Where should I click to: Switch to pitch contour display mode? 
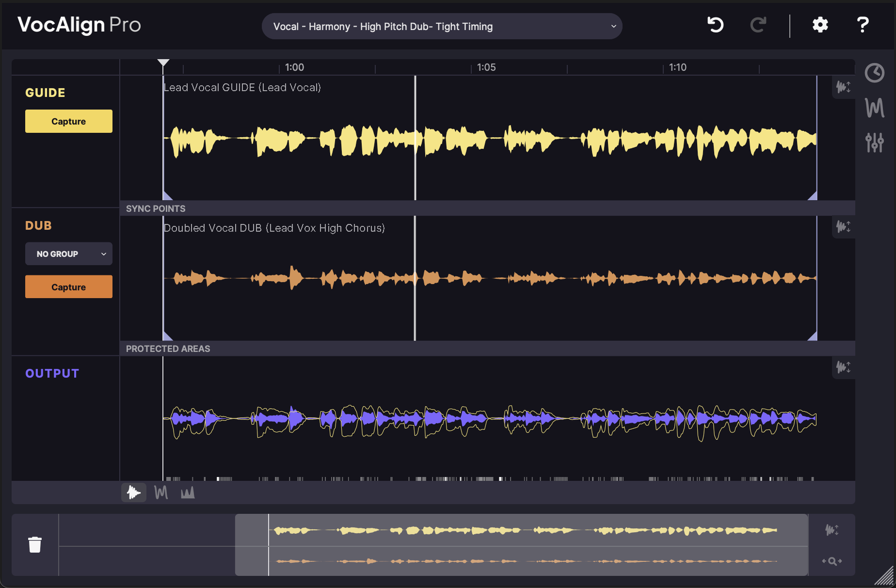(160, 492)
